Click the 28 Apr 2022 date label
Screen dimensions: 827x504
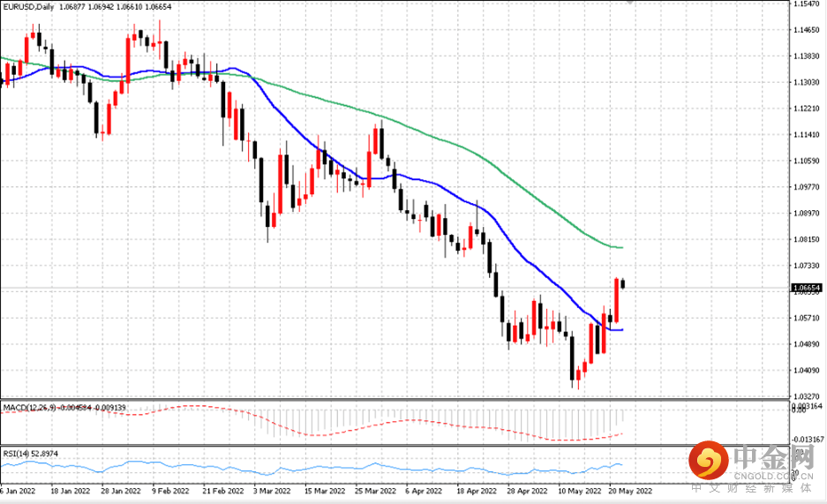[528, 491]
